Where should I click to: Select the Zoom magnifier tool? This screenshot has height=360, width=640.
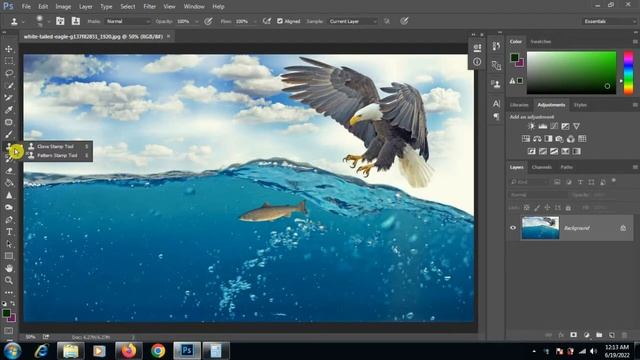(x=9, y=280)
